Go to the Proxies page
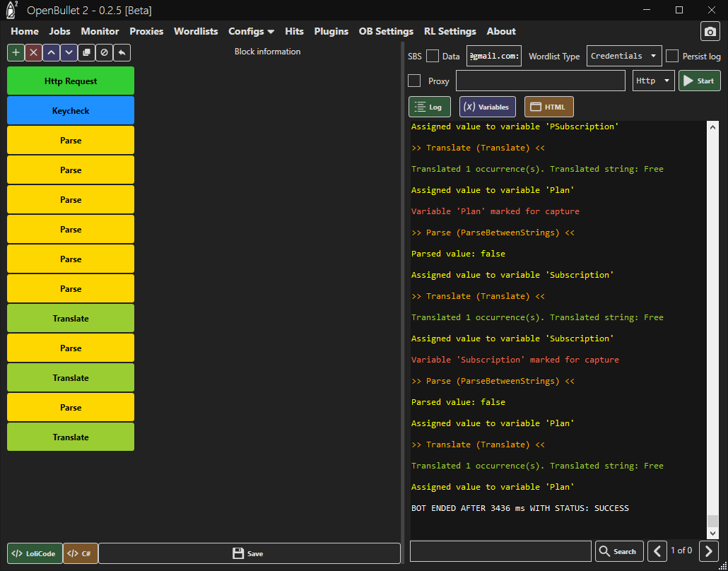 coord(146,32)
